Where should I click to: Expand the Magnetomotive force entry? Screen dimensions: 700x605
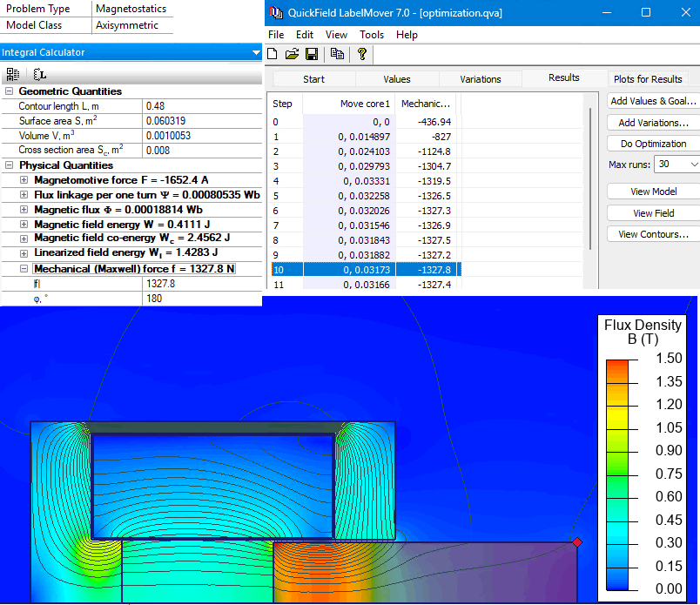point(24,180)
